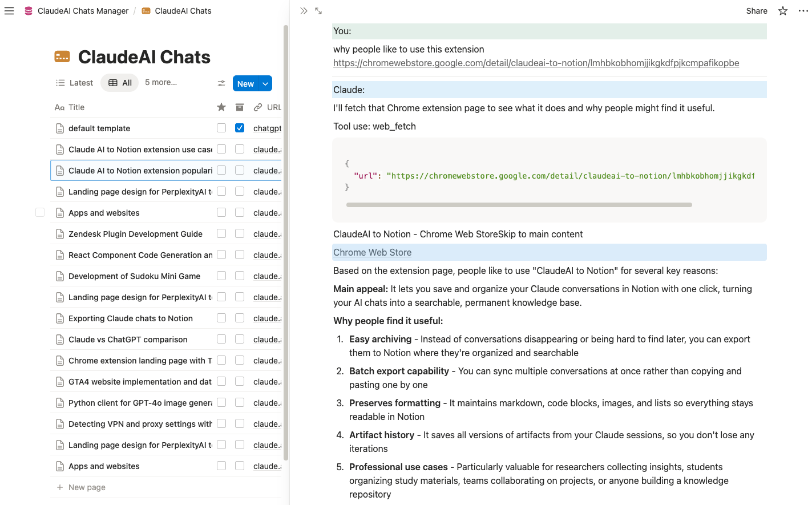Image resolution: width=812 pixels, height=505 pixels.
Task: Click the archive column header icon
Action: [x=239, y=107]
